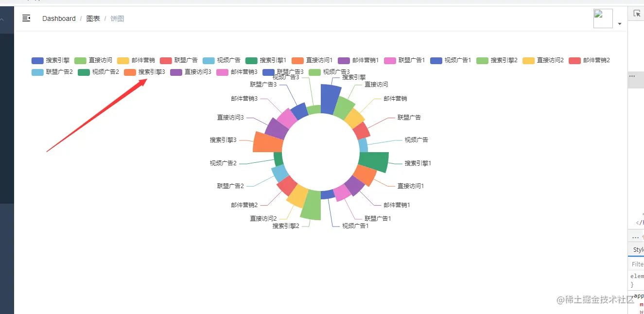Click the red color square beside 联盟广告
This screenshot has width=644, height=314.
(x=165, y=60)
